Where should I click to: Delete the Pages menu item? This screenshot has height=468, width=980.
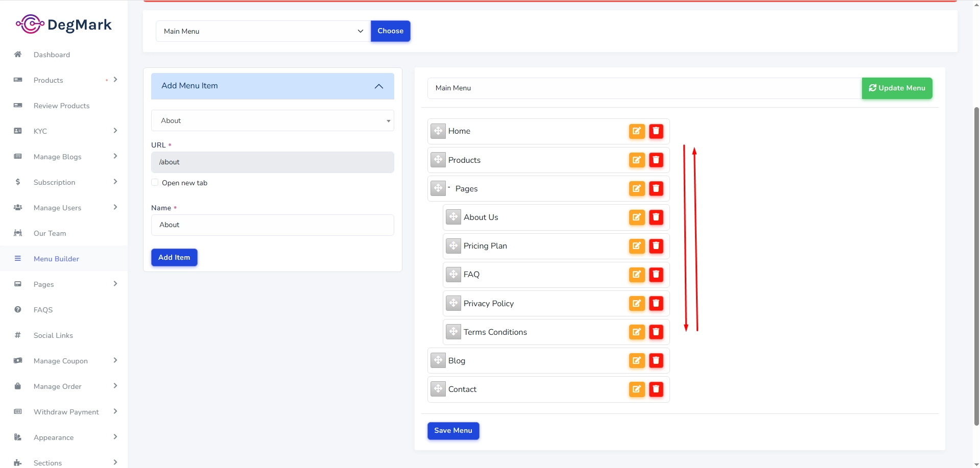[x=656, y=188]
